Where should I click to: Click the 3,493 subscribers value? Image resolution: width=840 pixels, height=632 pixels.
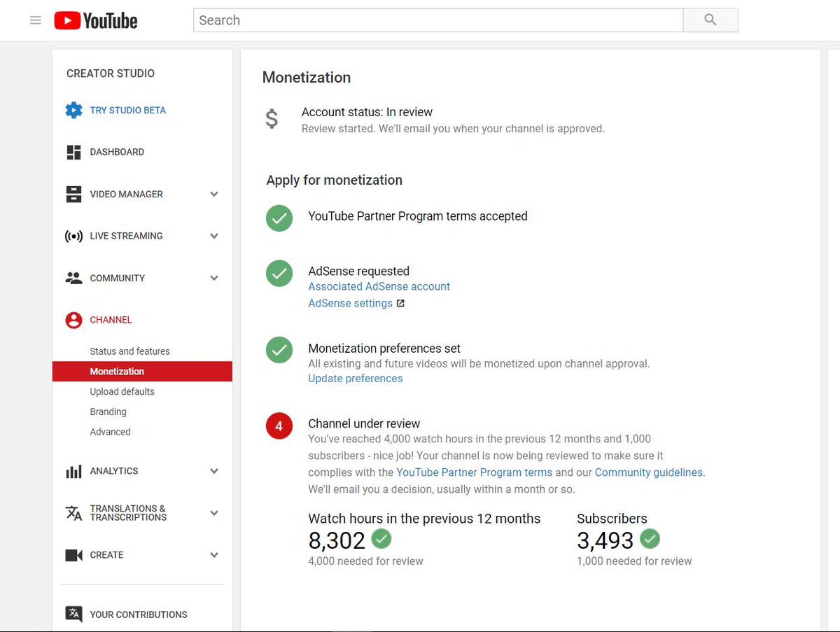(x=605, y=540)
